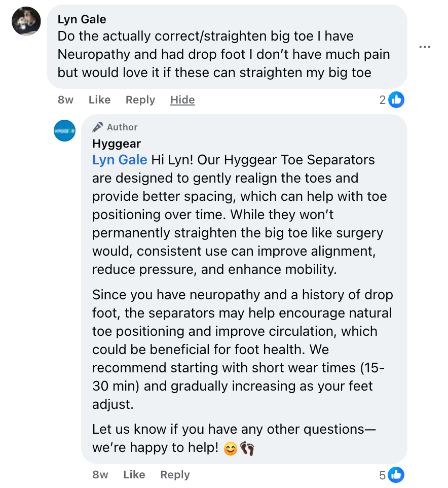Open Lyn Gale's profile picture
Image resolution: width=448 pixels, height=488 pixels.
[x=26, y=21]
